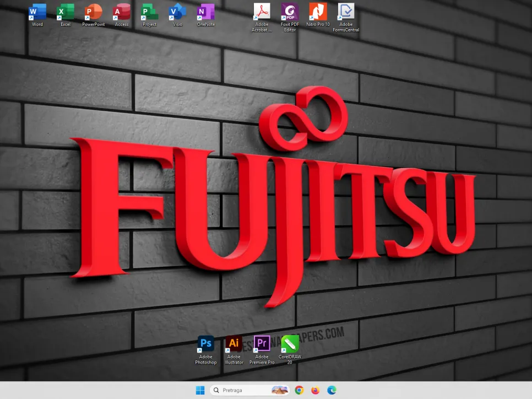This screenshot has width=532, height=399.
Task: Open the Word desktop shortcut
Action: click(37, 14)
